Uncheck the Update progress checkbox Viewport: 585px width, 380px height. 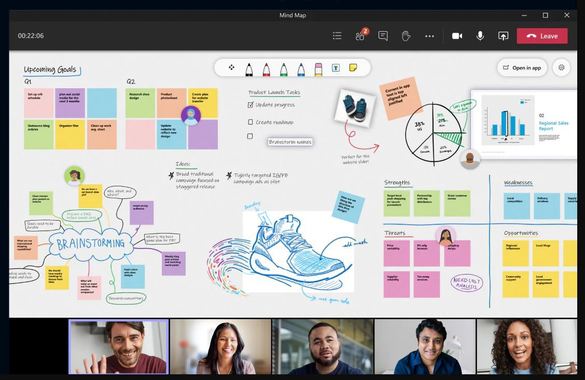click(251, 105)
